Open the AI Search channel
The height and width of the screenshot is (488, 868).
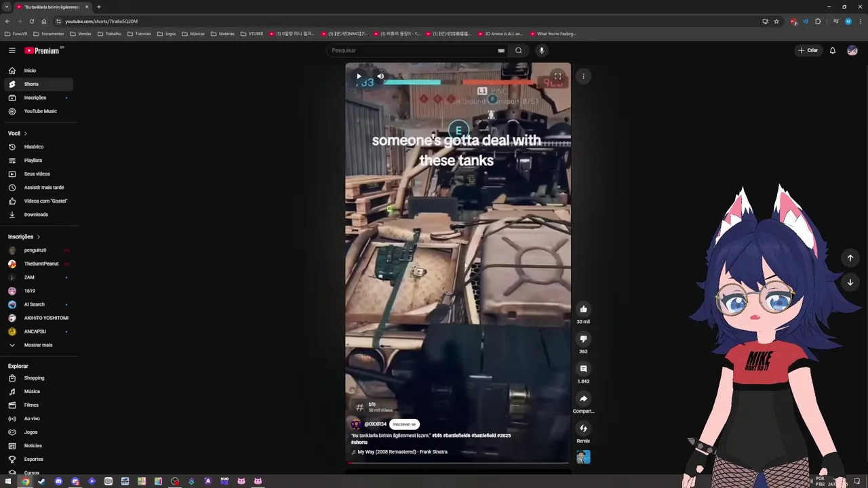click(39, 304)
